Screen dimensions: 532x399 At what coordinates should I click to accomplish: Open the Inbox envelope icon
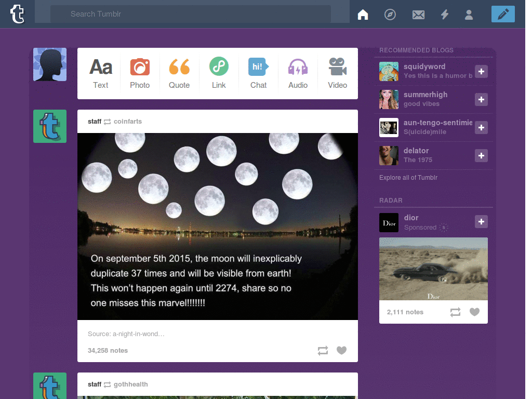pyautogui.click(x=418, y=15)
